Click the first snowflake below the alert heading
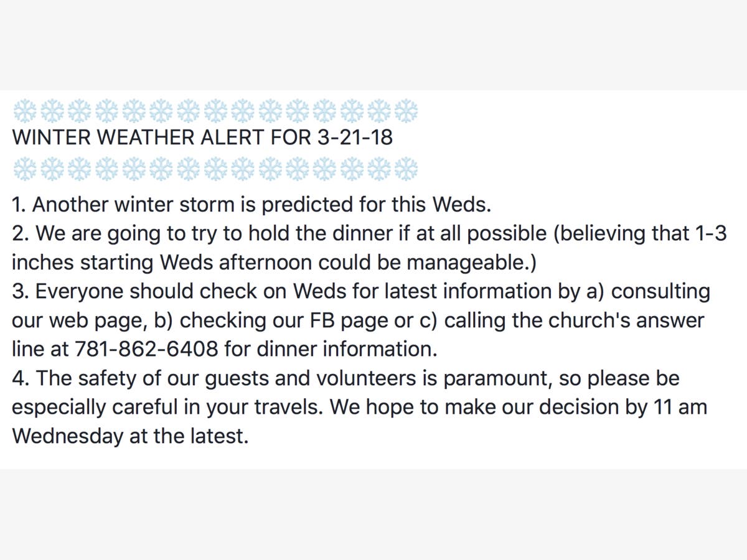The image size is (747, 560). pyautogui.click(x=26, y=167)
